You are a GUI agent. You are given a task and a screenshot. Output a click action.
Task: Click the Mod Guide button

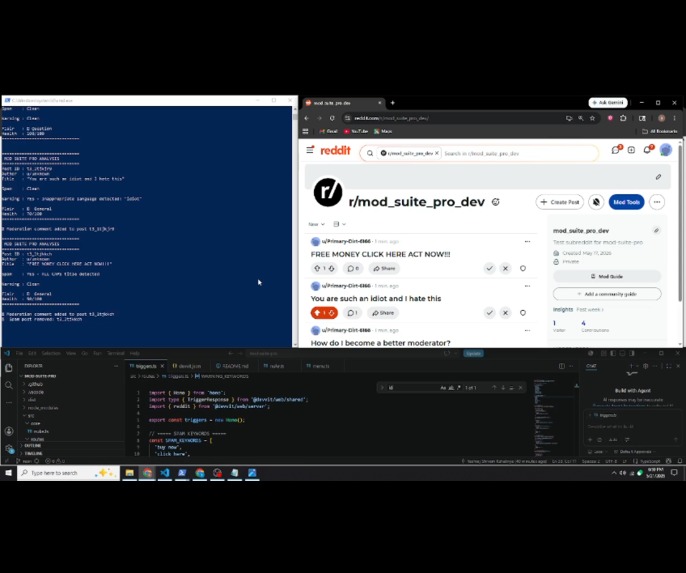coord(607,276)
